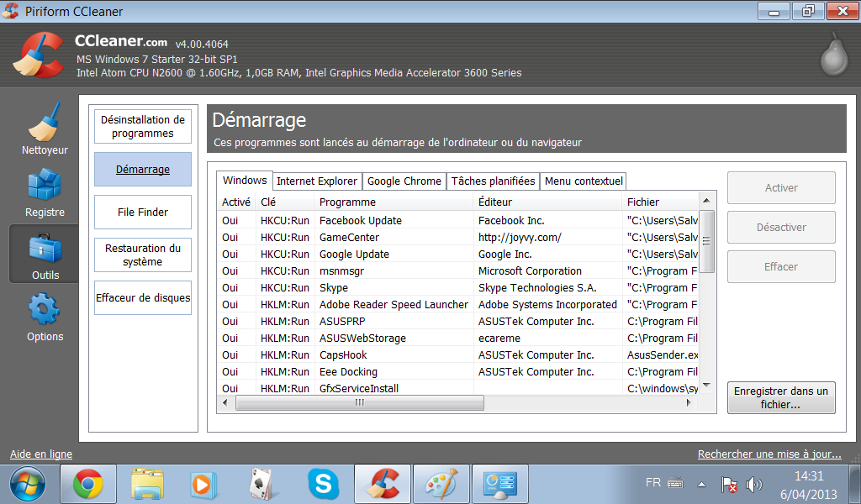Click vertical scrollbar down arrow
Screen dimensions: 861x504
[x=706, y=385]
